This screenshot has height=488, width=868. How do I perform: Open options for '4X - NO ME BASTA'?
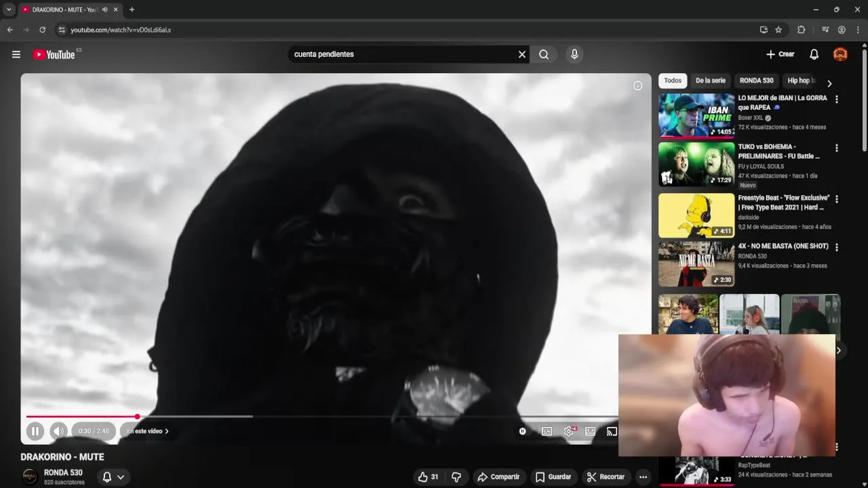(836, 247)
